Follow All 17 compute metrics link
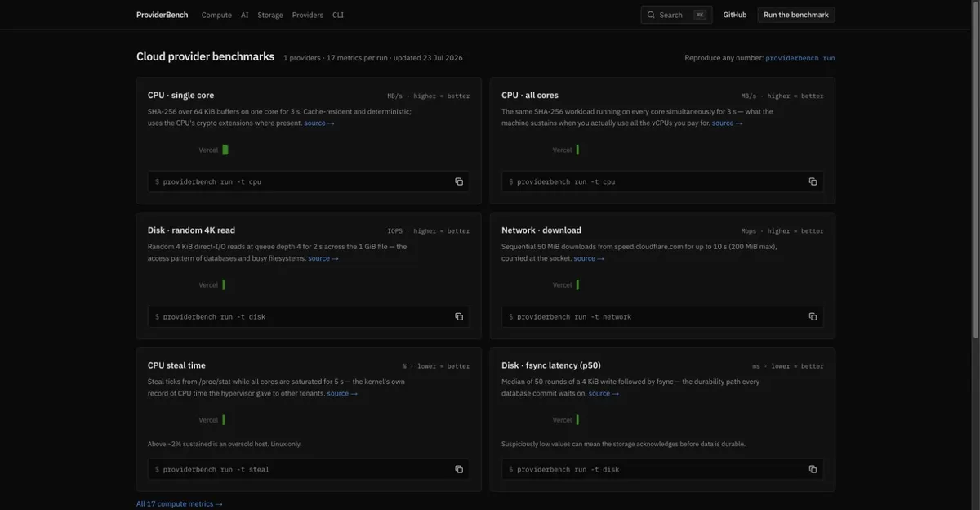The width and height of the screenshot is (980, 510). point(179,504)
